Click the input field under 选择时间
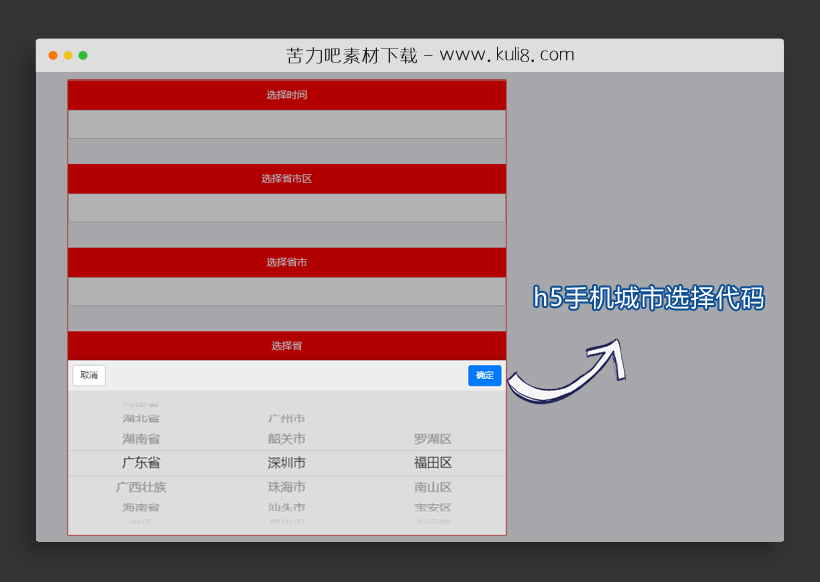820x582 pixels. point(287,123)
